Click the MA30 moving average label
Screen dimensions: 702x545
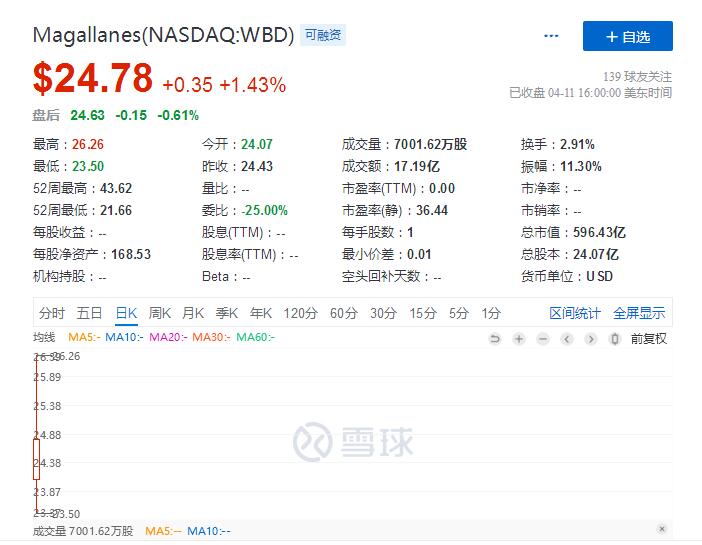pos(211,337)
